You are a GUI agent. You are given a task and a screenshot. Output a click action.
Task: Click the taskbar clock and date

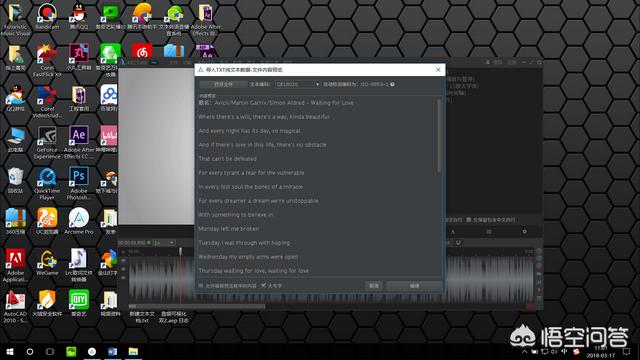point(601,351)
